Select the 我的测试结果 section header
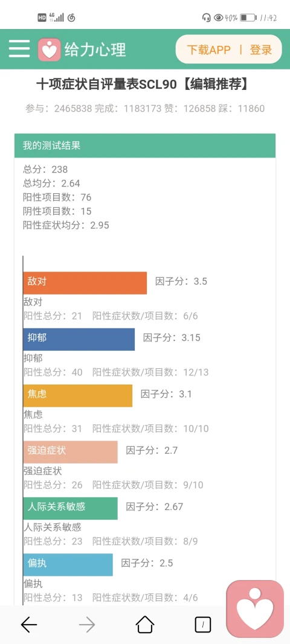 point(145,145)
